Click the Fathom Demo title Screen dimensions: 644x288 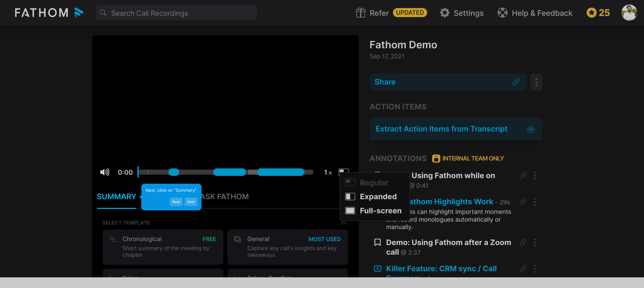[403, 45]
